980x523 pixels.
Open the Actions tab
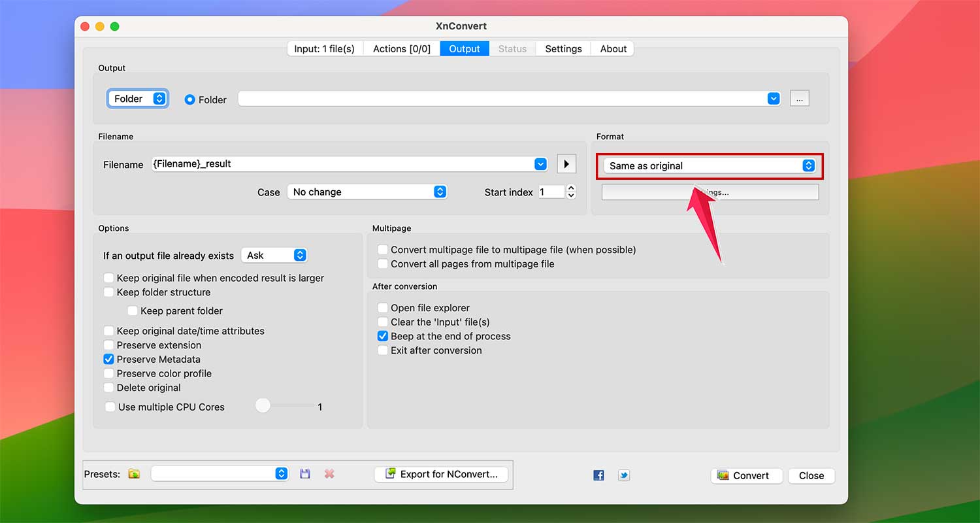coord(400,48)
